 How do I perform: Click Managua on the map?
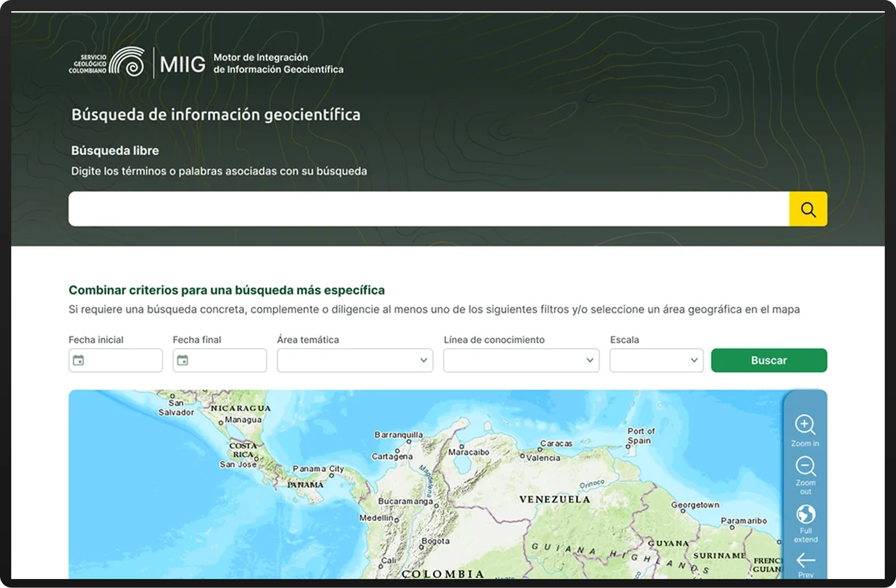243,420
